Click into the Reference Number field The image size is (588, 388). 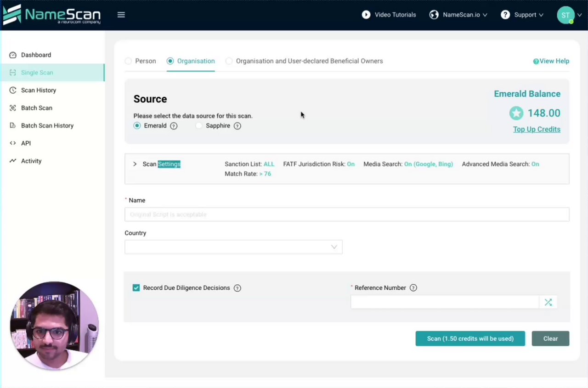coord(445,302)
